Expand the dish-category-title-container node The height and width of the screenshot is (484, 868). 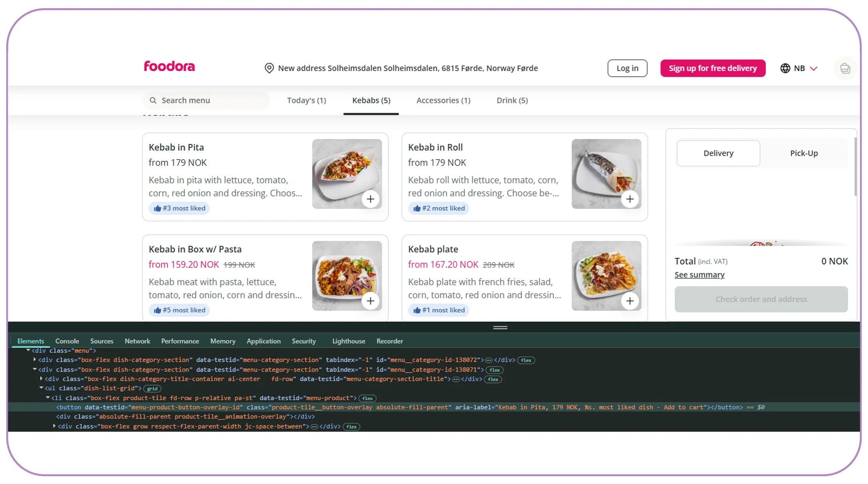point(41,378)
